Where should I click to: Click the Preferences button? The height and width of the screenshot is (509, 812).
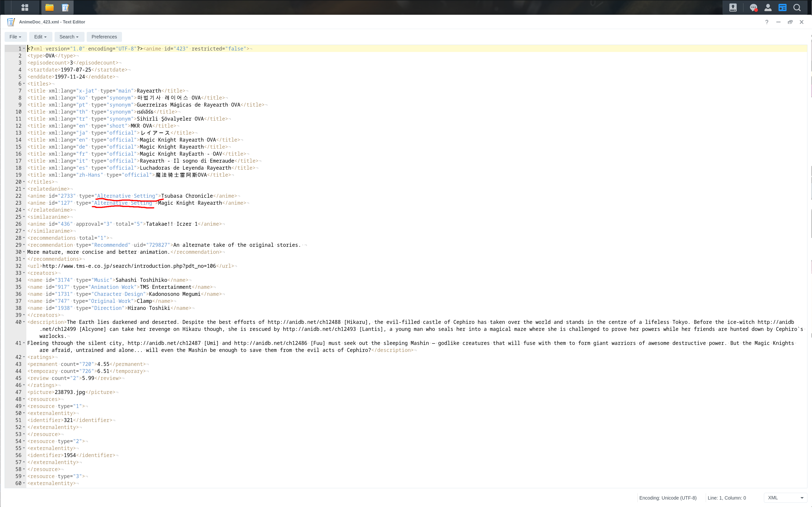tap(104, 37)
